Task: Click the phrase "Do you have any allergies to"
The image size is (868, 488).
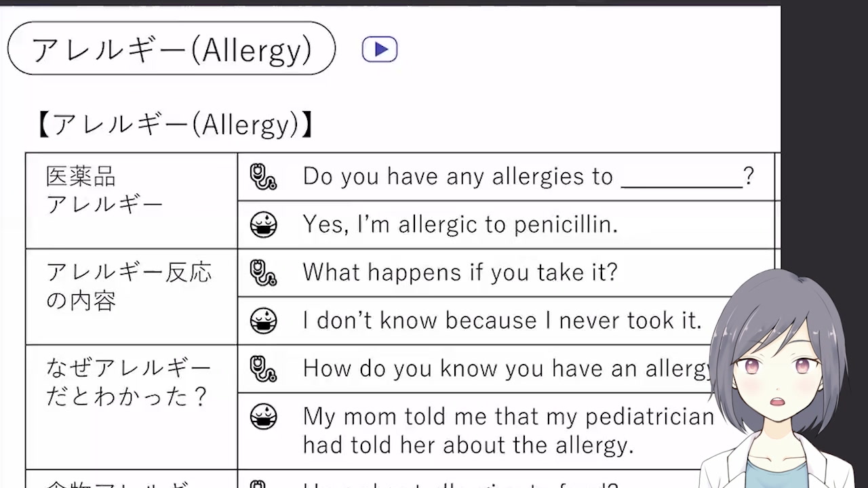Action: (458, 177)
